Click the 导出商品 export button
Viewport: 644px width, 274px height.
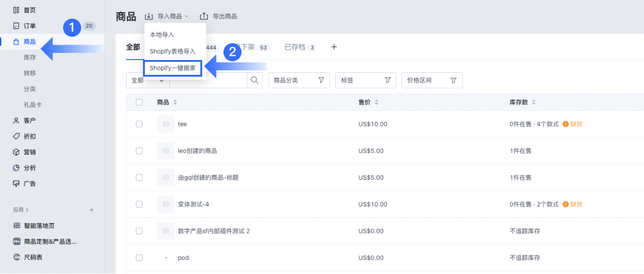coord(219,16)
